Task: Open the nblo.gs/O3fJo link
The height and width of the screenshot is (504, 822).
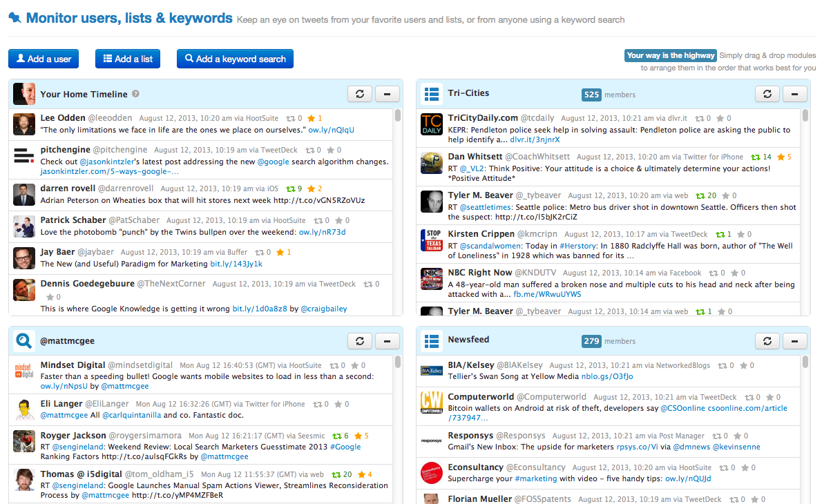Action: pyautogui.click(x=607, y=377)
